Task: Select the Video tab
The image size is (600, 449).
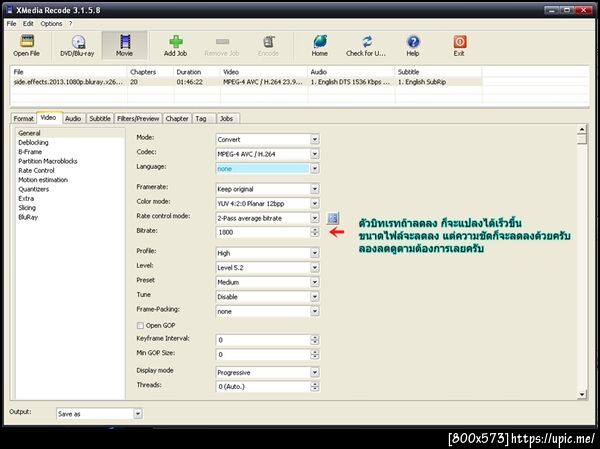Action: click(49, 118)
